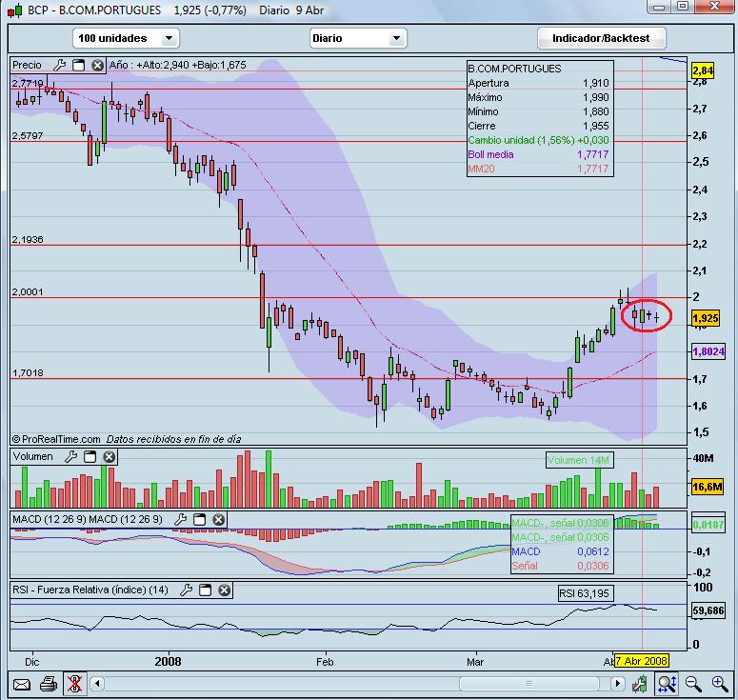The image size is (738, 700).
Task: Click the horizontal scrollbar right arrow
Action: click(617, 683)
